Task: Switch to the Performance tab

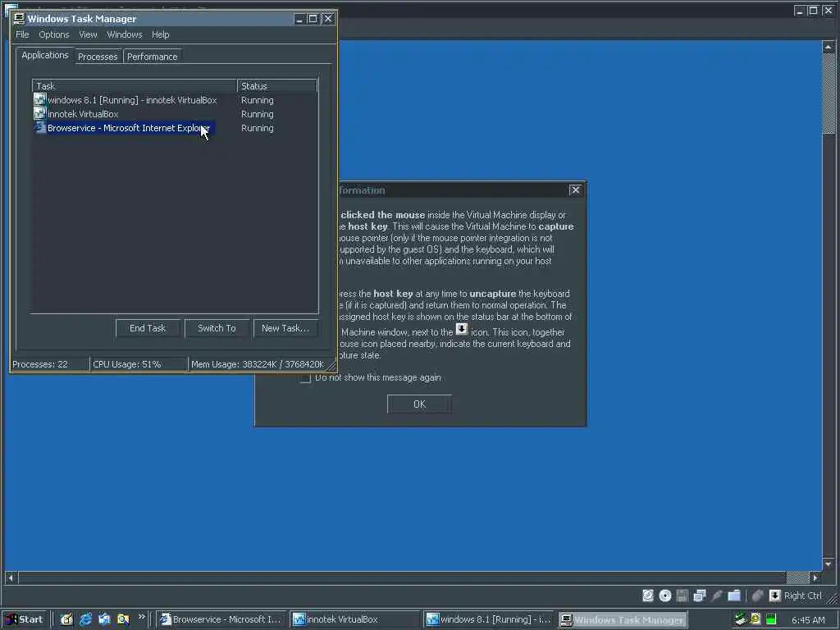Action: (152, 57)
